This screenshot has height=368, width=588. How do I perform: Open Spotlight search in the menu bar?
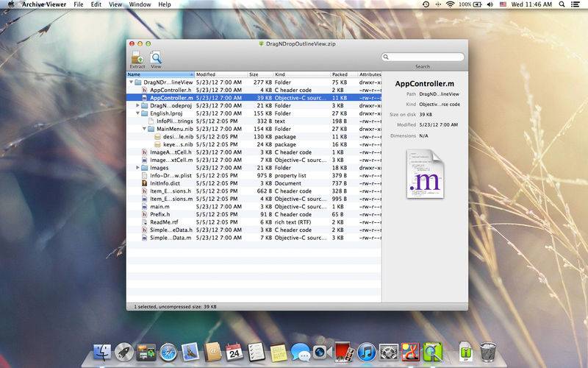[x=562, y=4]
